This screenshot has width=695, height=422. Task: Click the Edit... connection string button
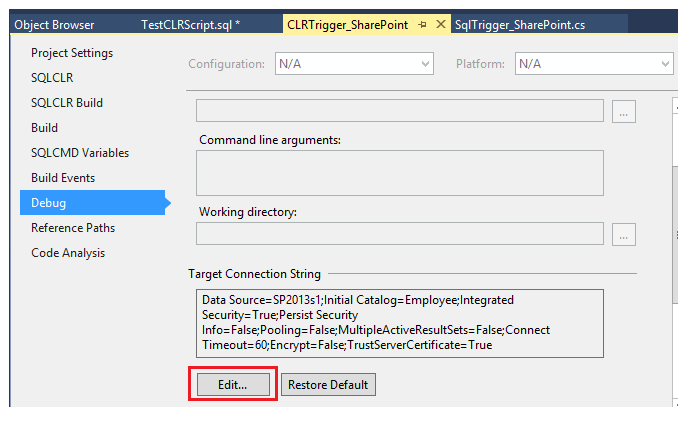[233, 384]
